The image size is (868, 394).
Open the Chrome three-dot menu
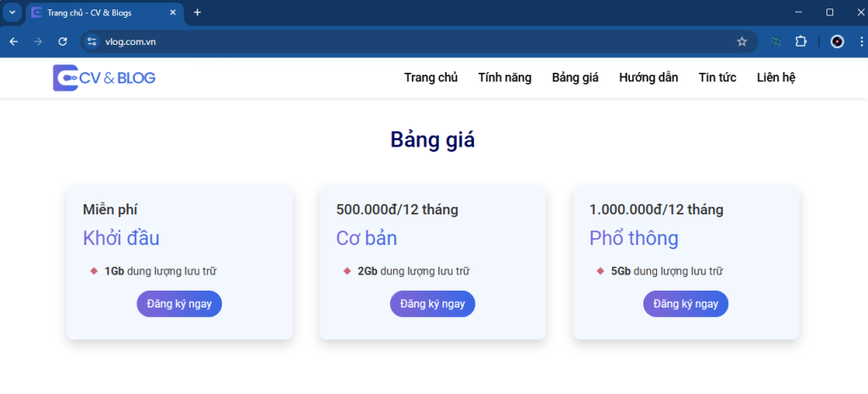pyautogui.click(x=861, y=42)
